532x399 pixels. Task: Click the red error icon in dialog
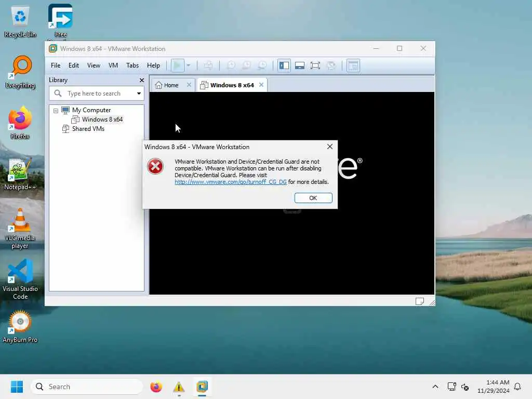point(155,166)
